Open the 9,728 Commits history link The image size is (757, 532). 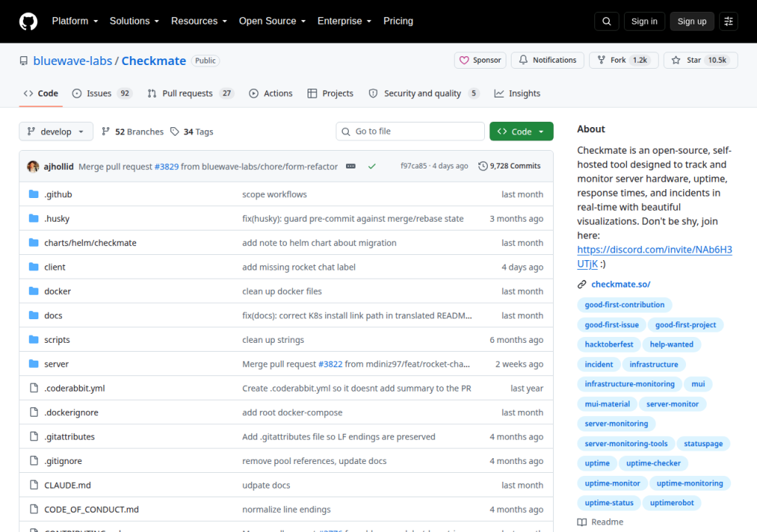pos(509,166)
